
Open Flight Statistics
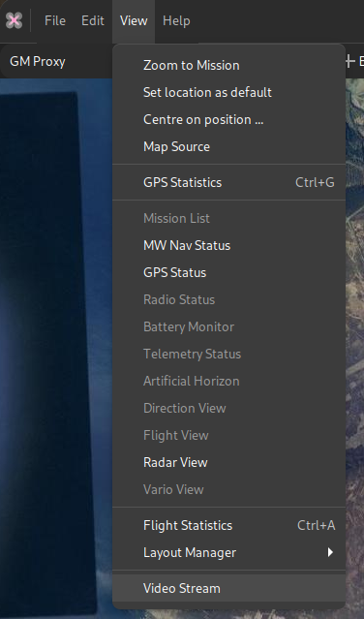tap(228, 525)
